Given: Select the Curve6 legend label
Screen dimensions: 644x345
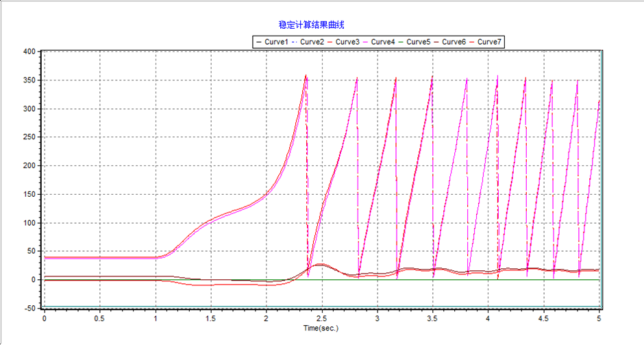Looking at the screenshot, I should tap(454, 42).
